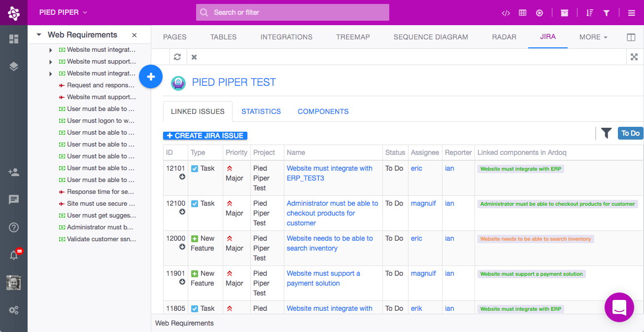Click the fullscreen expand icon

[x=635, y=57]
